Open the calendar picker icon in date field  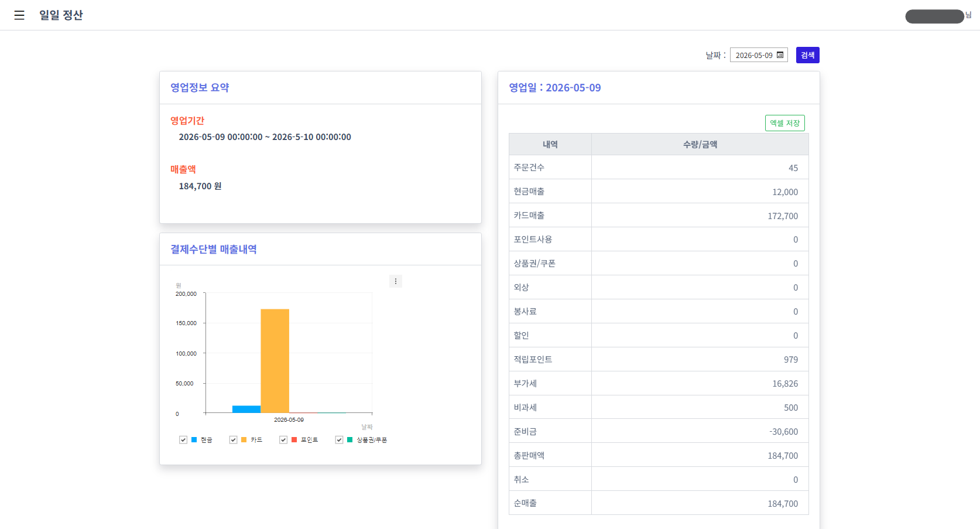point(780,55)
